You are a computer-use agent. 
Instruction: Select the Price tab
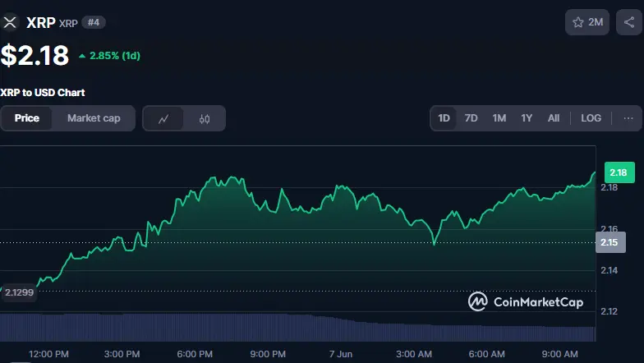[x=27, y=118]
